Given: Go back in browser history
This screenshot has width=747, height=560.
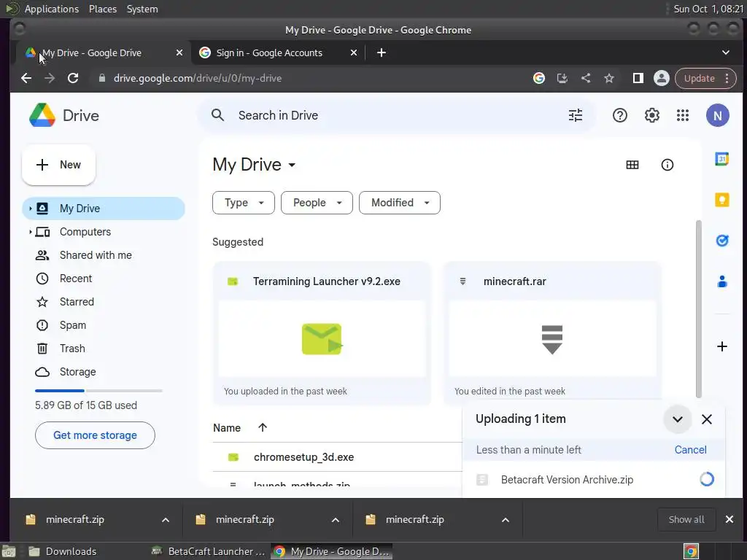Looking at the screenshot, I should pos(26,78).
